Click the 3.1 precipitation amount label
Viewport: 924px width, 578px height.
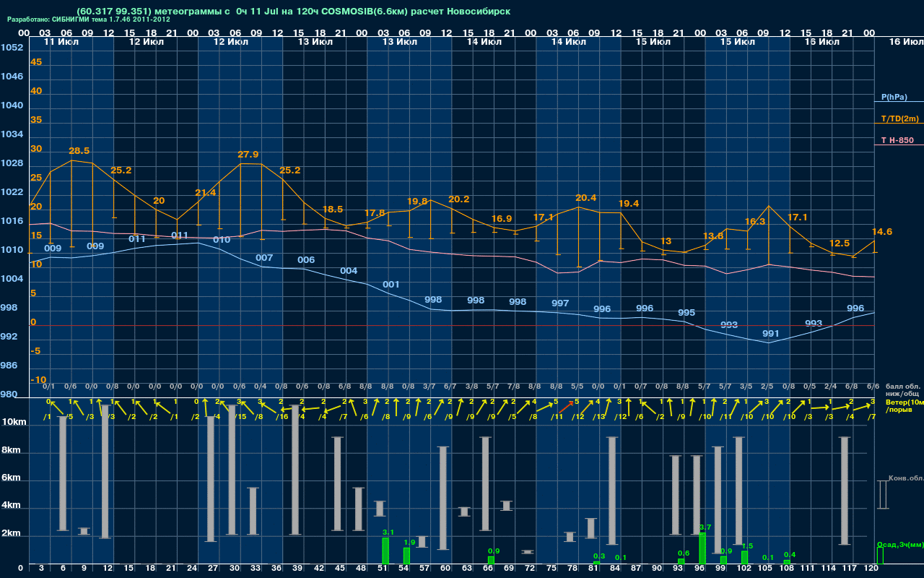point(388,532)
